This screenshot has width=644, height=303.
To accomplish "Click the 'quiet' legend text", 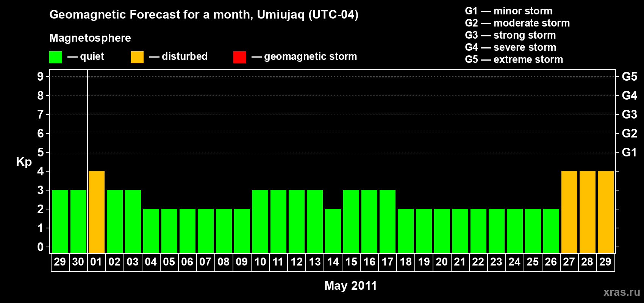I will pyautogui.click(x=92, y=57).
